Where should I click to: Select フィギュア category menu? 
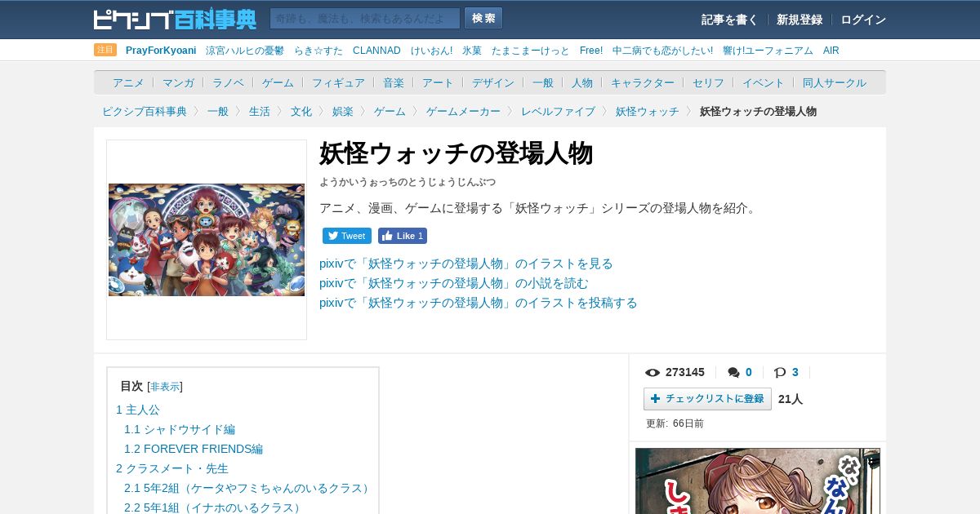point(338,83)
